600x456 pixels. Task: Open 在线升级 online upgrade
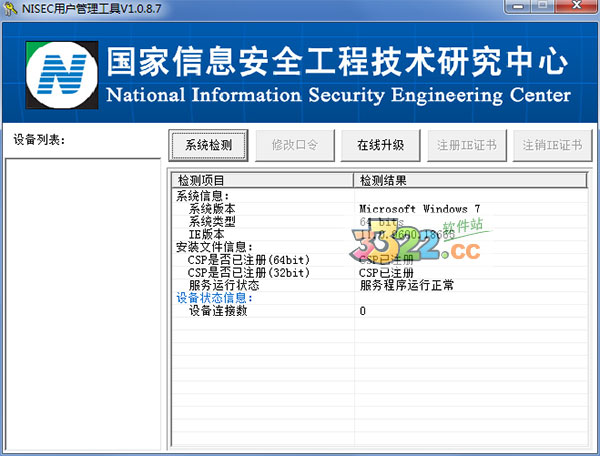[380, 145]
